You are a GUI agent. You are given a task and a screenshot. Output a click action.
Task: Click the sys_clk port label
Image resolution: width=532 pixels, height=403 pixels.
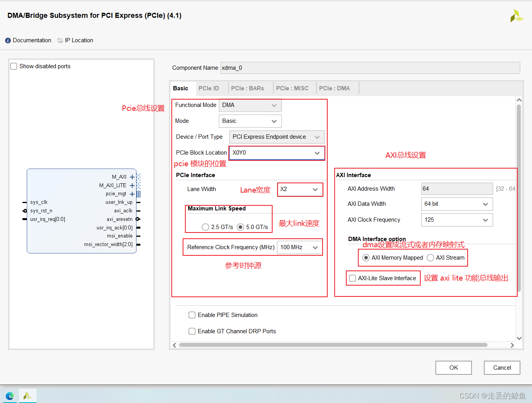39,202
